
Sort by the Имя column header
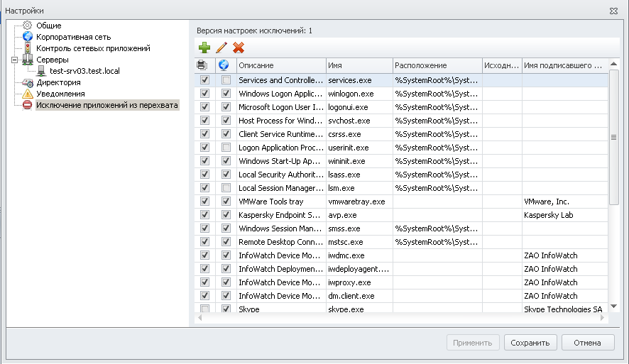(x=359, y=65)
